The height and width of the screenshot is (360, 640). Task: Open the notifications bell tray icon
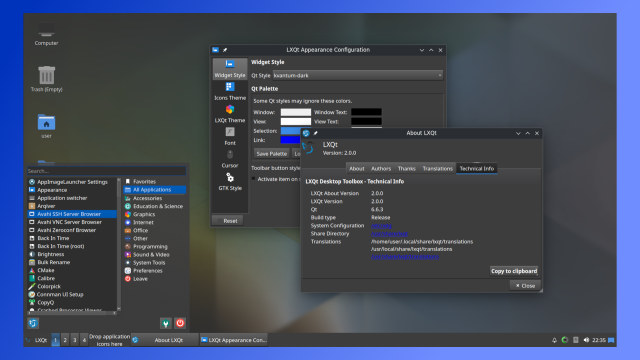click(554, 340)
